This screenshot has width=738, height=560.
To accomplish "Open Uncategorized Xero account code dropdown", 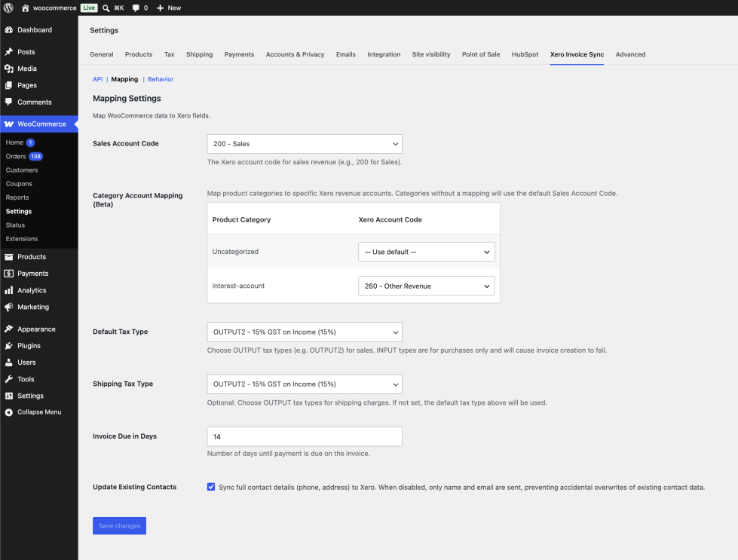I will (x=427, y=252).
